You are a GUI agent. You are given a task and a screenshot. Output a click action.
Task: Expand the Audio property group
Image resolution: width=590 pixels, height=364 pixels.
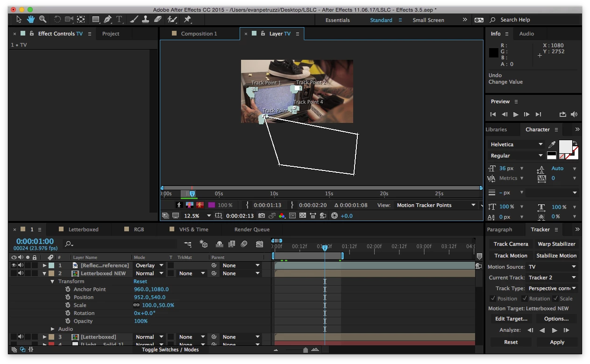pos(52,329)
